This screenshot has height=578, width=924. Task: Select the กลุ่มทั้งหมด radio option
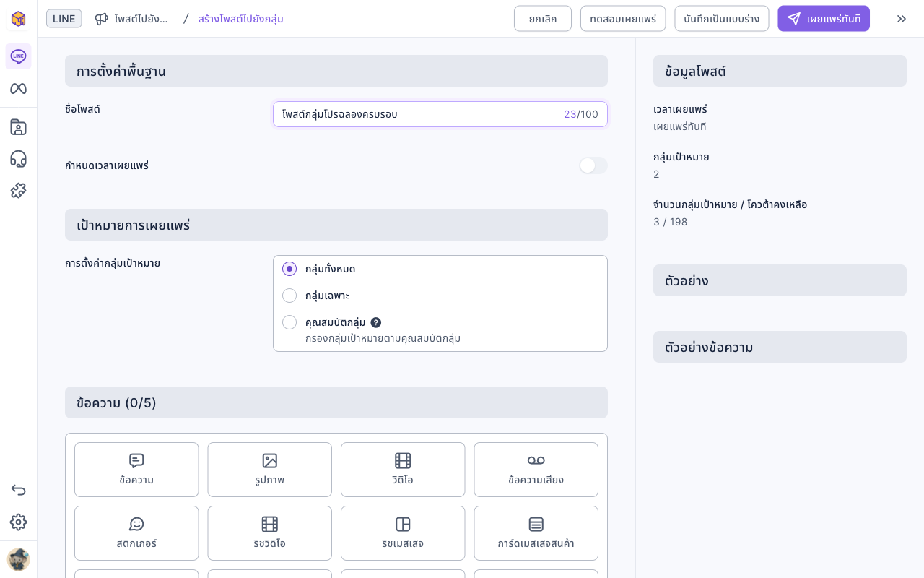tap(289, 269)
